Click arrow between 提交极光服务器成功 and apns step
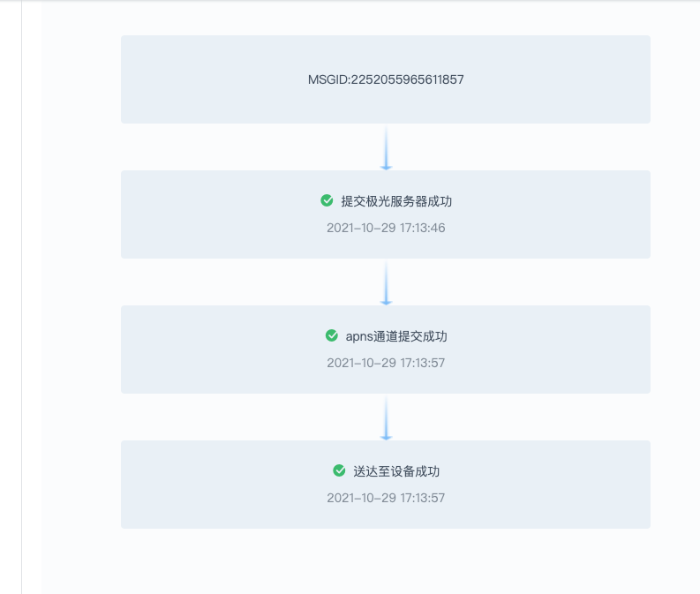The image size is (700, 594). pyautogui.click(x=386, y=282)
